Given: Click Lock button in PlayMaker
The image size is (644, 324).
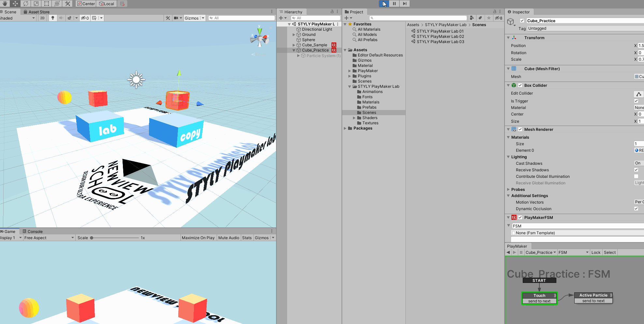Looking at the screenshot, I should (596, 252).
